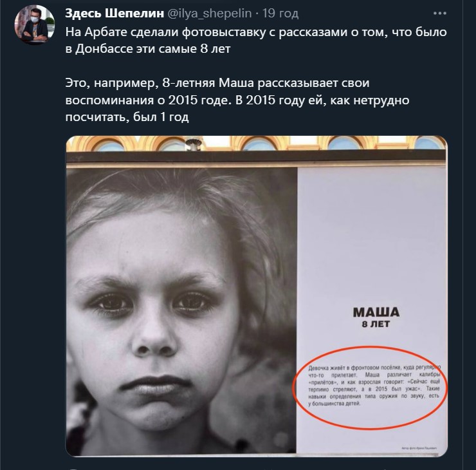
Task: Click the street lamp at top of photo
Action: [194, 144]
